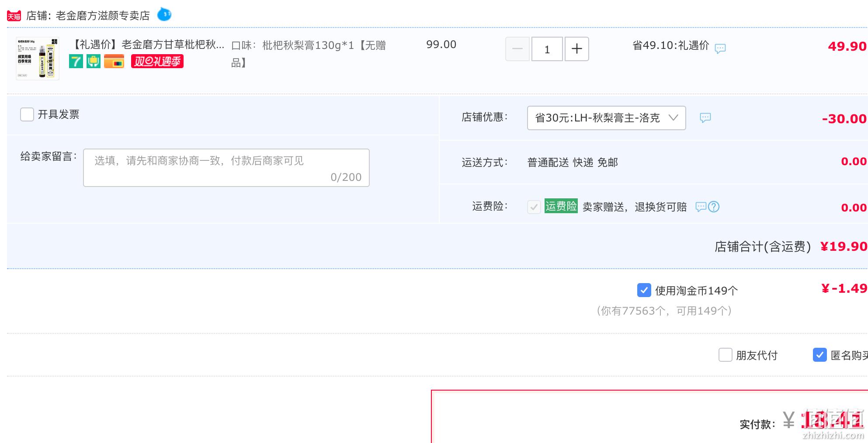Screen dimensions: 868x443
Task: Click the discount amount -30.00
Action: [844, 119]
